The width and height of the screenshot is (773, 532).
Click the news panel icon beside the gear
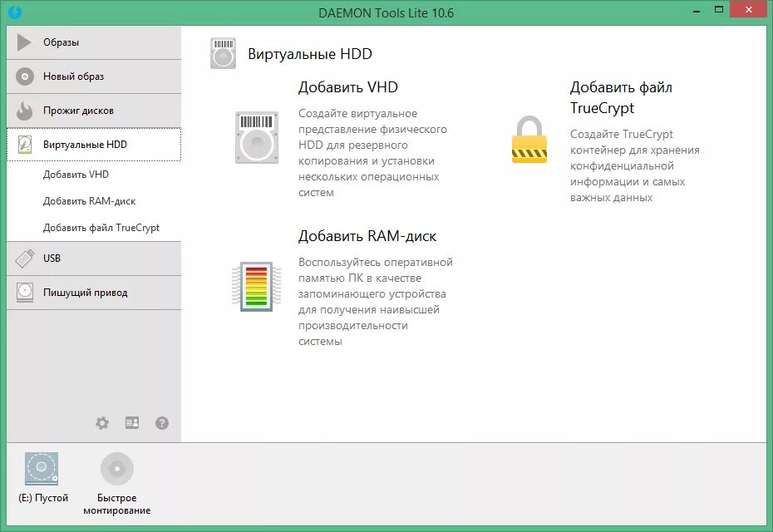[x=132, y=422]
